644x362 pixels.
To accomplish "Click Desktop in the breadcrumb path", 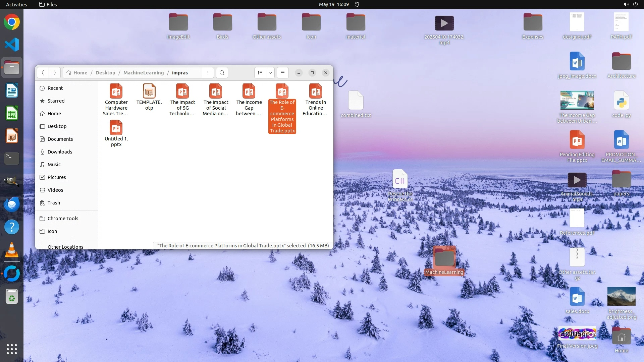I will tap(105, 73).
